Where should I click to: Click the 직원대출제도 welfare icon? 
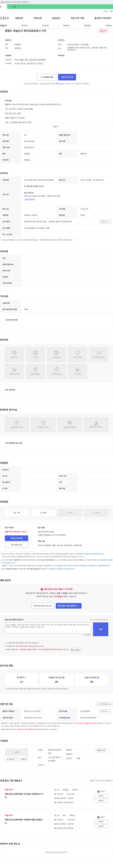(35, 371)
